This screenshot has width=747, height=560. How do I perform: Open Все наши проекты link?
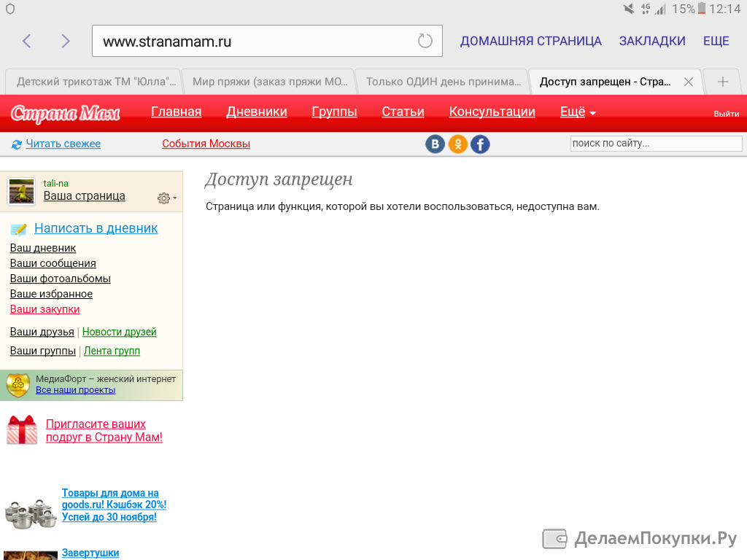pyautogui.click(x=76, y=390)
